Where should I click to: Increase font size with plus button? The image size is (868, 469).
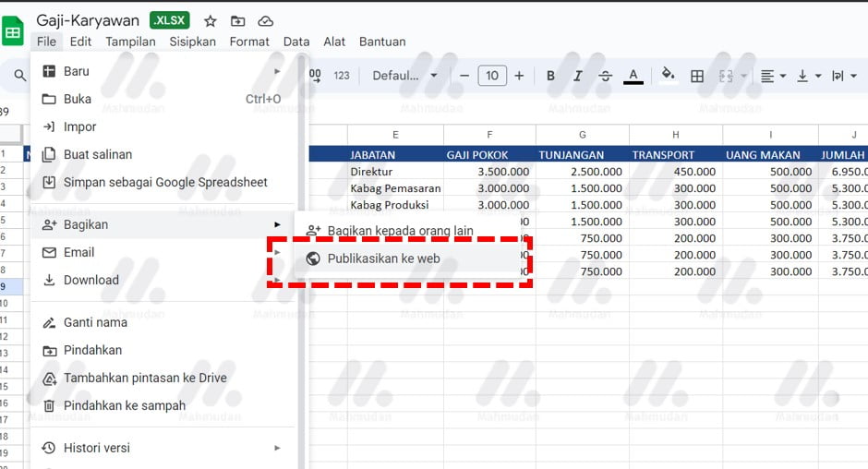pos(519,76)
